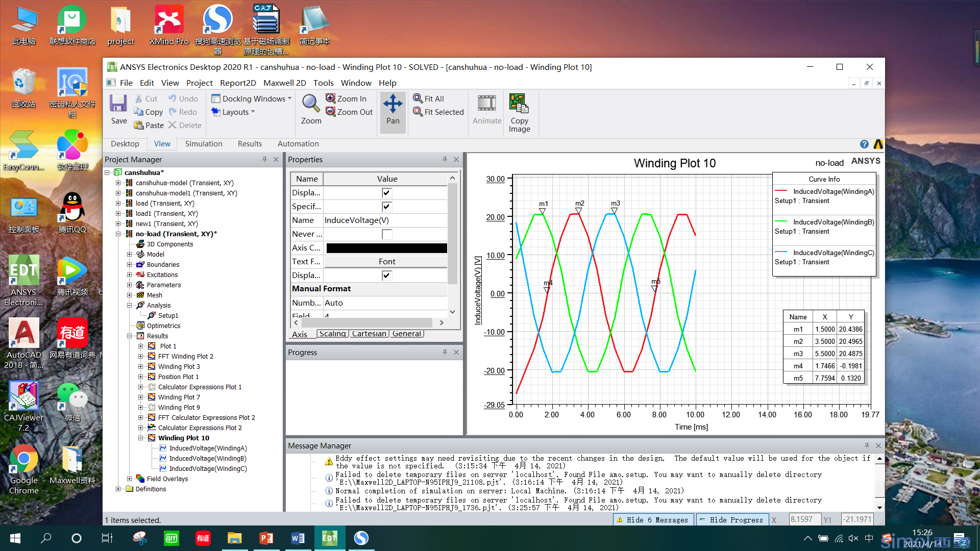Collapse the Results tree node

coord(129,336)
